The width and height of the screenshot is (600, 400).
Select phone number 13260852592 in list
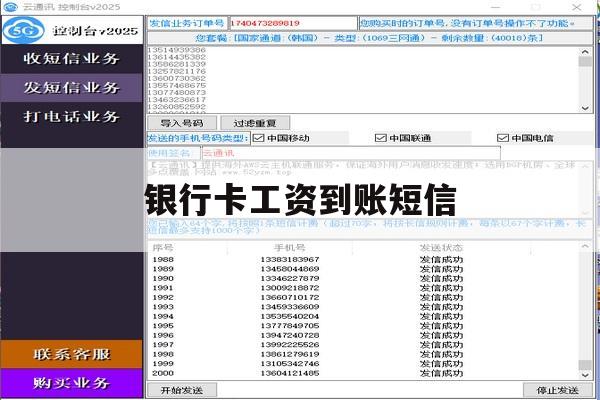176,106
